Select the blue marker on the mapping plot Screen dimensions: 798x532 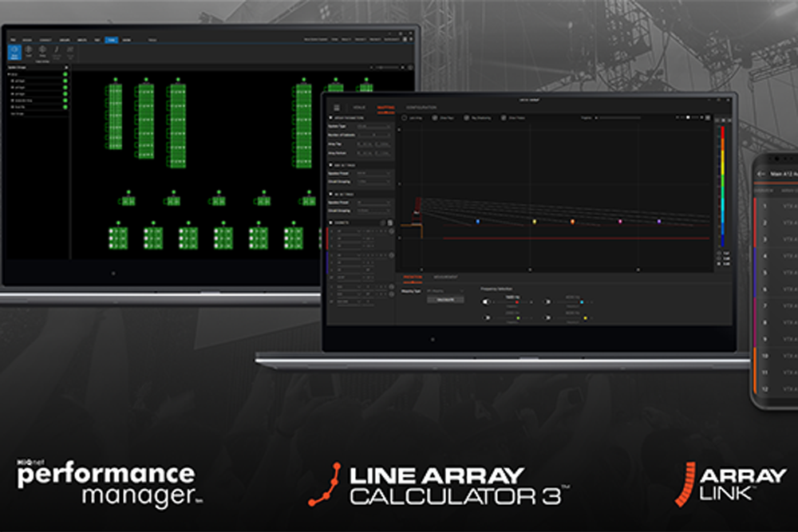(477, 221)
